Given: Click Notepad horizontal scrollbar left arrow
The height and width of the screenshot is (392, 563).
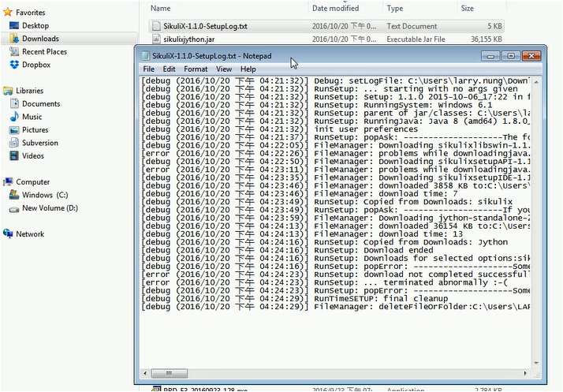Looking at the screenshot, I should [x=145, y=373].
